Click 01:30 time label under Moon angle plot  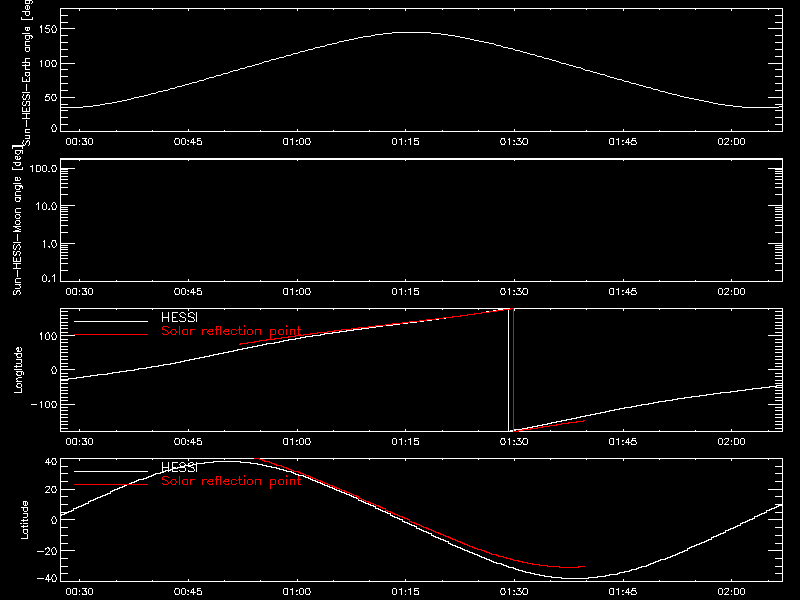point(514,292)
